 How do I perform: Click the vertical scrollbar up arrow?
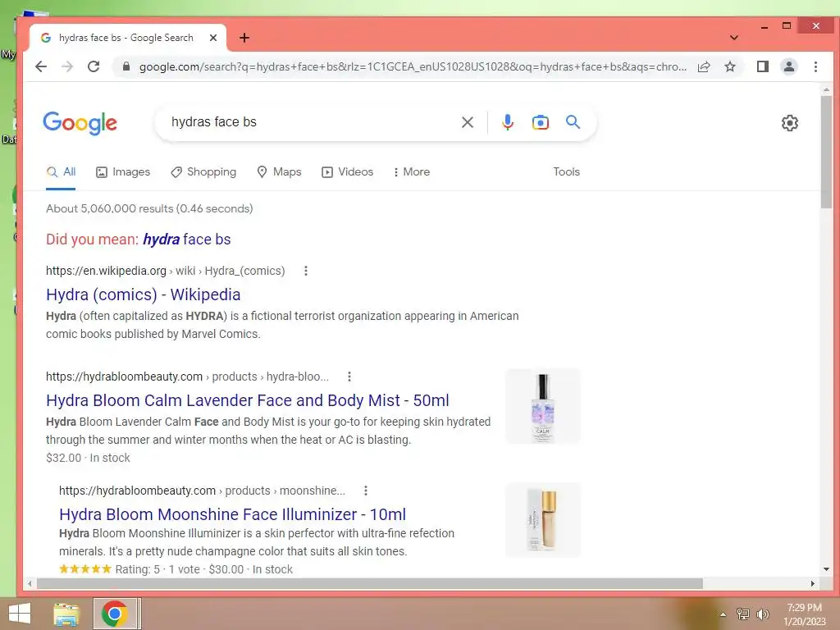826,90
